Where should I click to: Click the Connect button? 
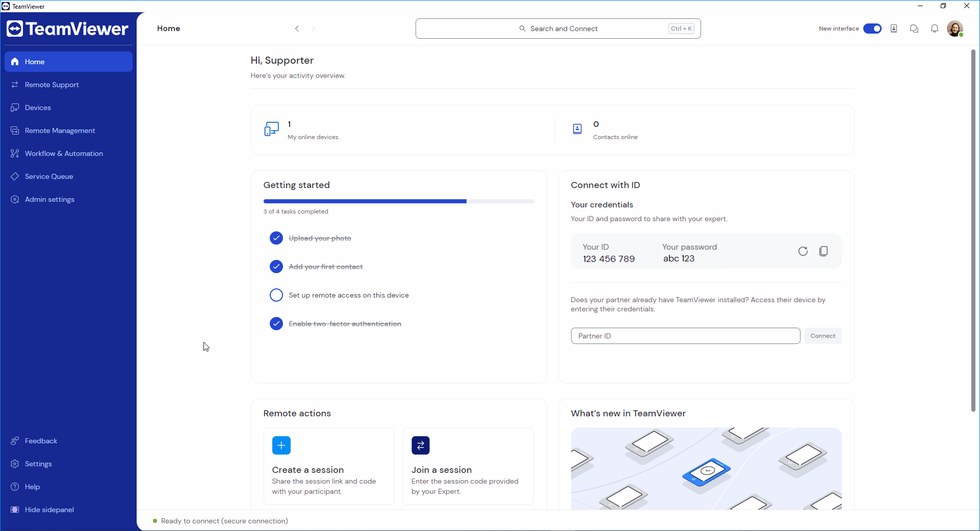(x=822, y=336)
